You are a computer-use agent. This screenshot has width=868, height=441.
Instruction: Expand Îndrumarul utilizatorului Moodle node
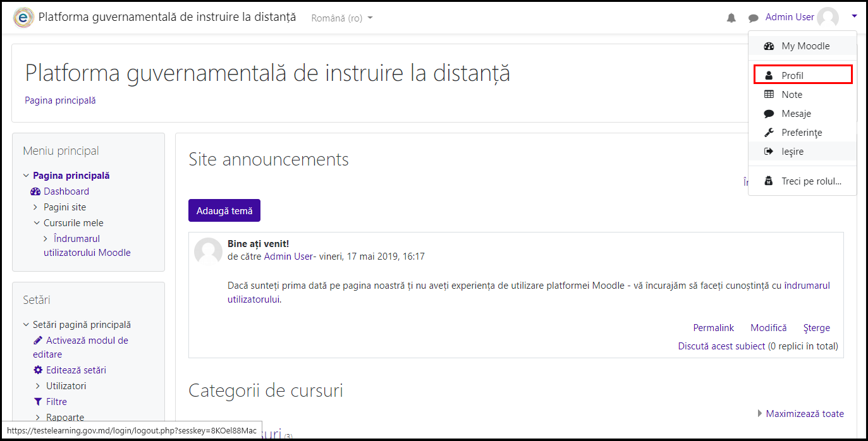tap(46, 239)
